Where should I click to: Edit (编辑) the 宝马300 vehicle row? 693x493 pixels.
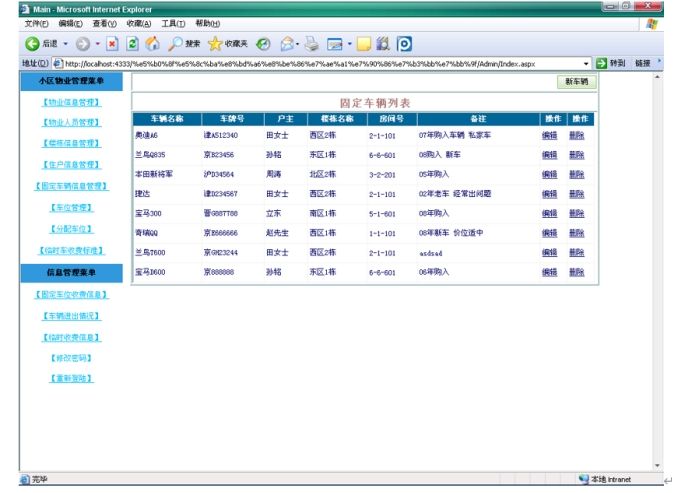pos(549,213)
